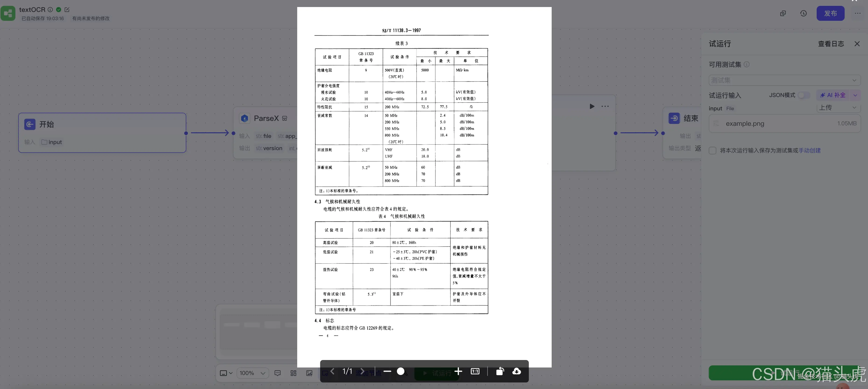Open the thumbnail grid view icon
Viewport: 868px width, 389px height.
(x=293, y=373)
